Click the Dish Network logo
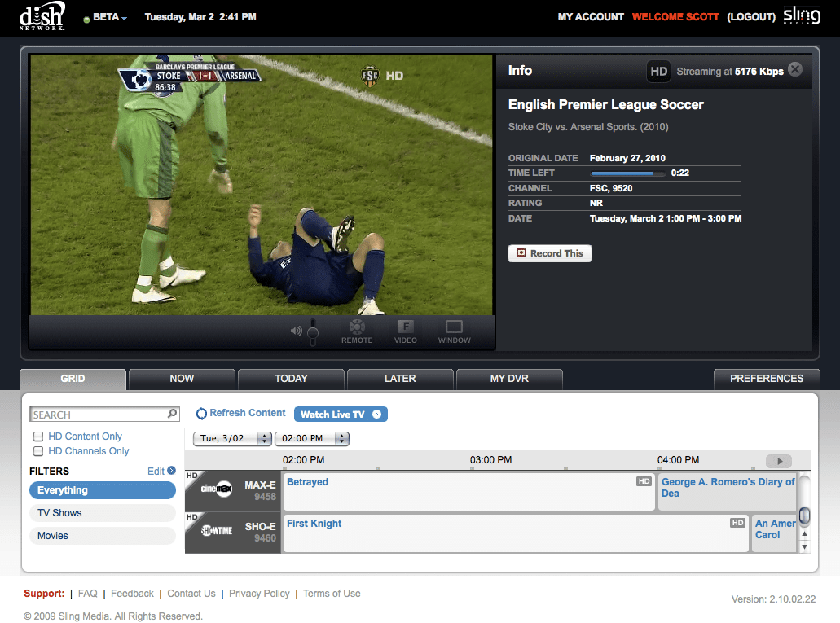840x623 pixels. 42,16
